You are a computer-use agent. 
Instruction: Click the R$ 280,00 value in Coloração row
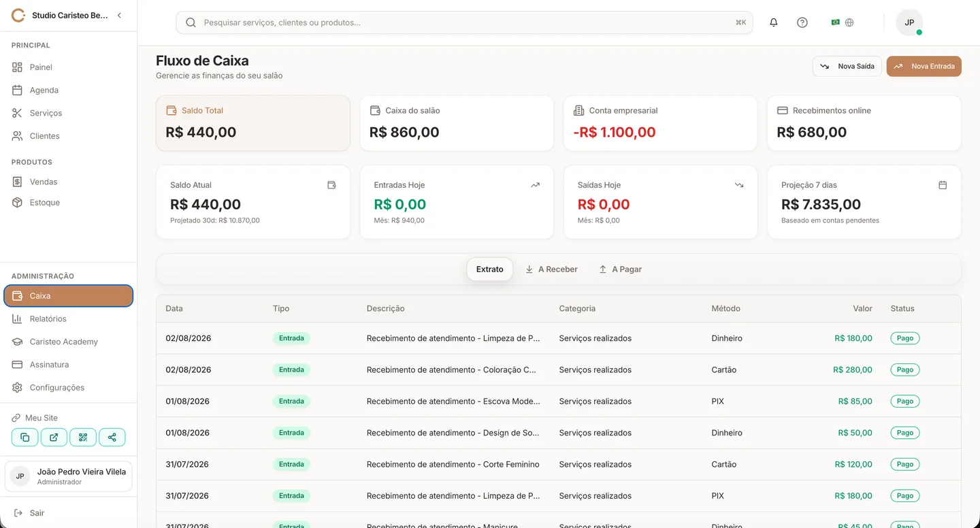[x=853, y=370]
